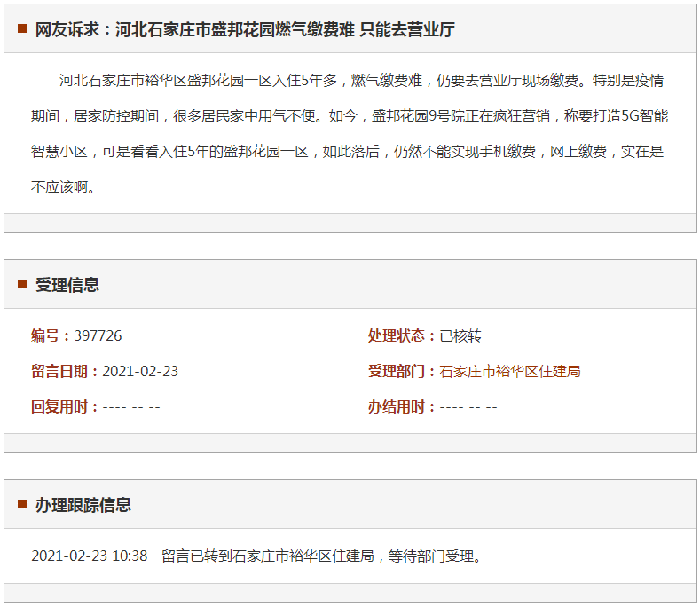This screenshot has height=607, width=700.
Task: Click the complaint title about 盛邦花园燃气缴费难
Action: point(245,29)
